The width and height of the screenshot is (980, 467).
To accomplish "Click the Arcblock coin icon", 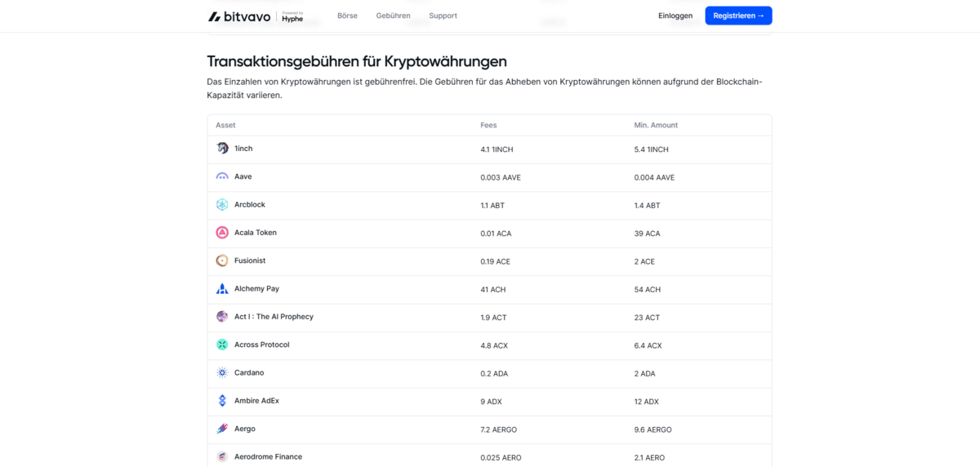I will coord(222,205).
